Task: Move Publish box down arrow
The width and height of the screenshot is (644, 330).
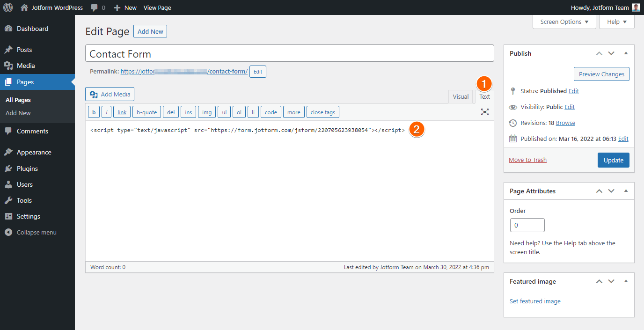Action: (x=611, y=53)
